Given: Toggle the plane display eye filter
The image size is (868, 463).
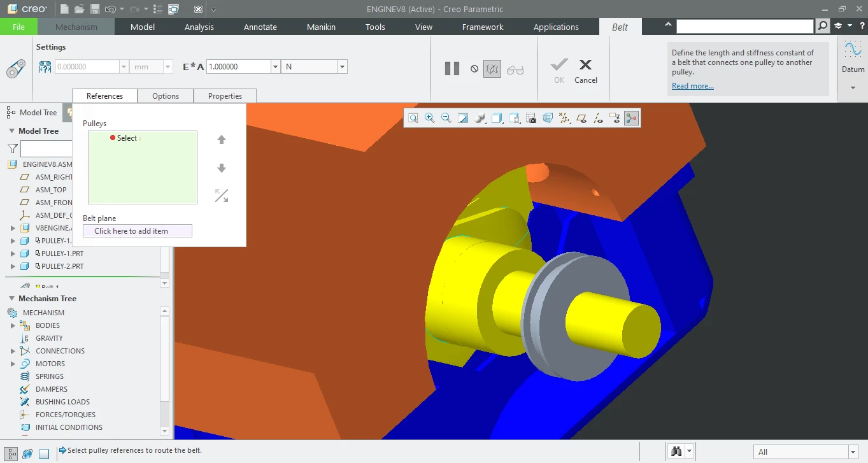Looking at the screenshot, I should (x=581, y=118).
